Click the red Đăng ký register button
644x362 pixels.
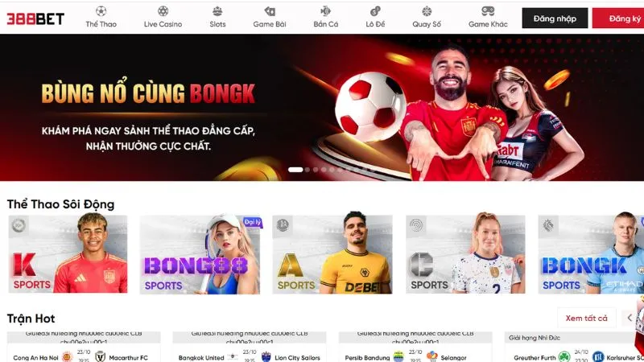[618, 19]
